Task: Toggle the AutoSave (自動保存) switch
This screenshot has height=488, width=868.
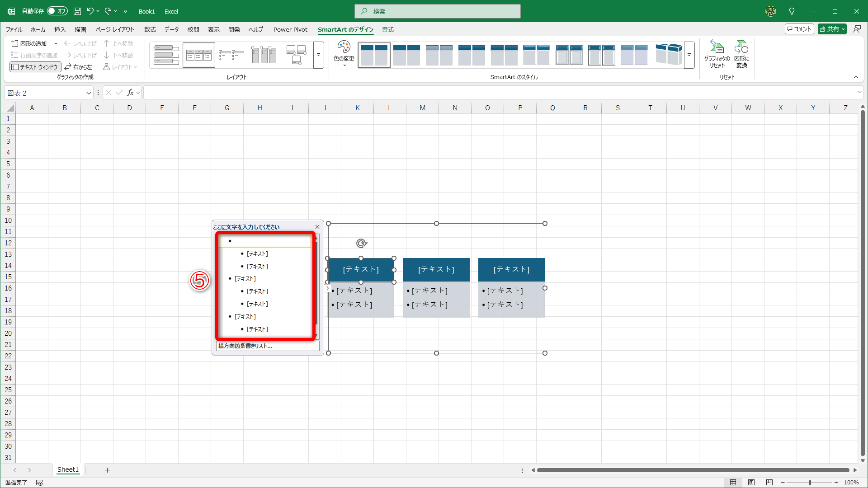Action: point(57,11)
